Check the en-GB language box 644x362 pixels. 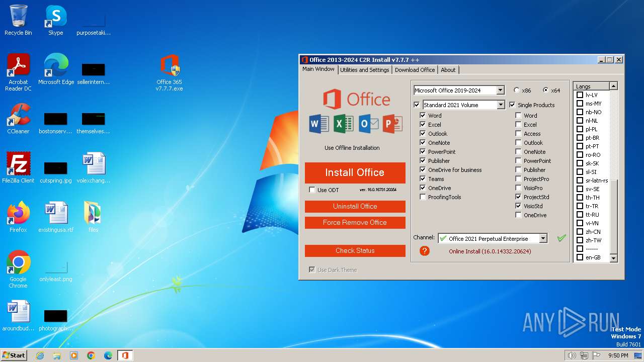580,257
